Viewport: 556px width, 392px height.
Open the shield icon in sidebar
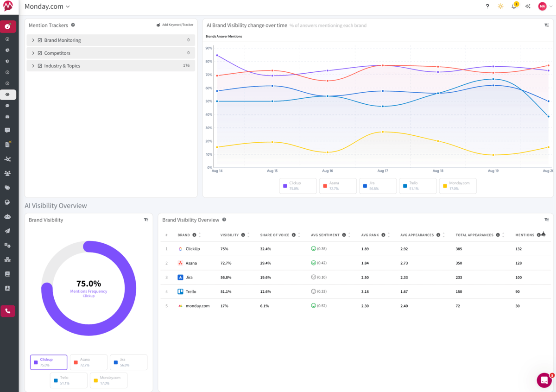click(7, 61)
